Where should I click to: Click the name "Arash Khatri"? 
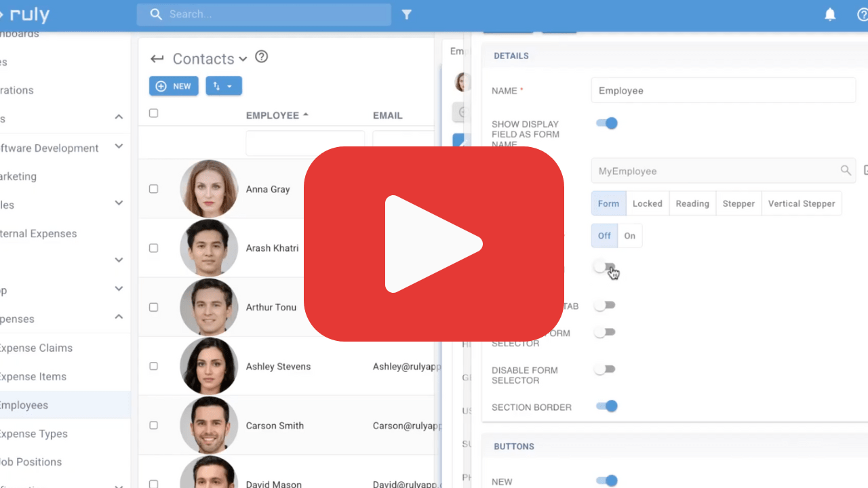point(273,248)
